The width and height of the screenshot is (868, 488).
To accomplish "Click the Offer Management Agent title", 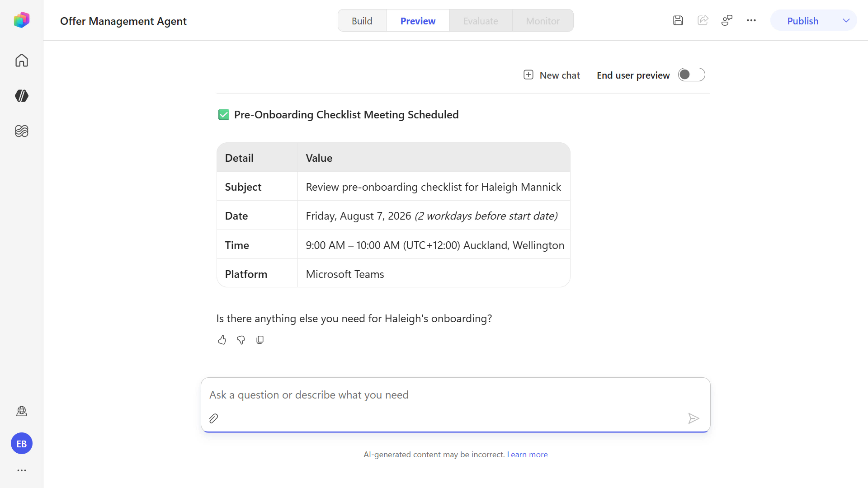I will point(123,21).
